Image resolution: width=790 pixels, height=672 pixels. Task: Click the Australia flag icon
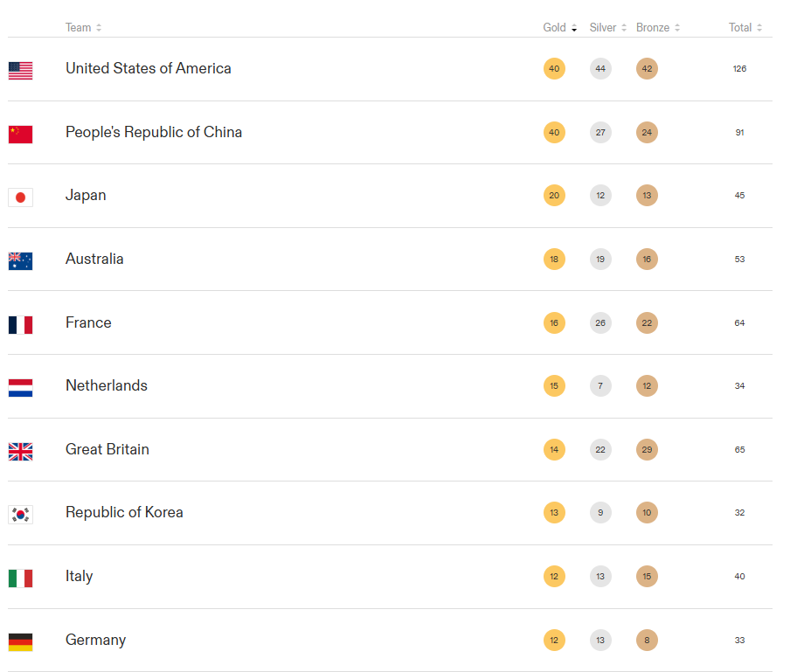(20, 260)
